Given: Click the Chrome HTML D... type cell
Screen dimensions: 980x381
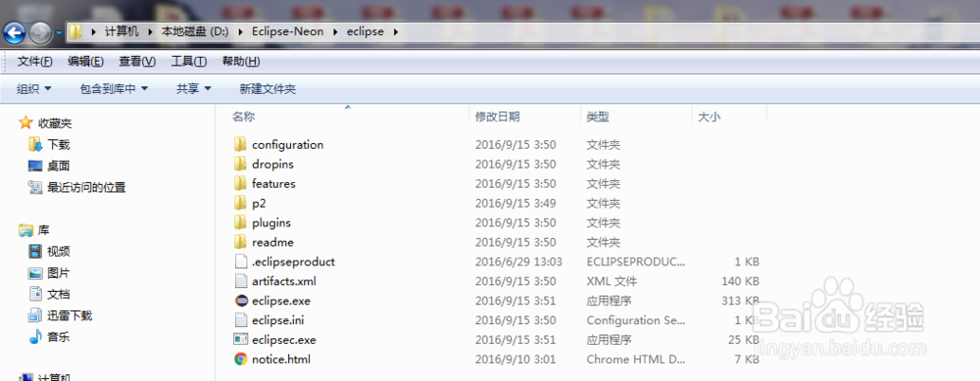Looking at the screenshot, I should (x=636, y=359).
